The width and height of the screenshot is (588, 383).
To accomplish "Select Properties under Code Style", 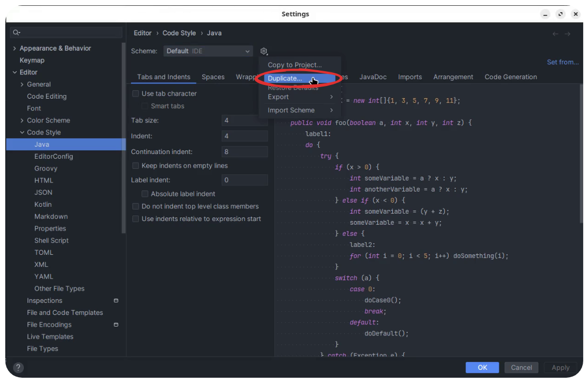I will coord(50,228).
